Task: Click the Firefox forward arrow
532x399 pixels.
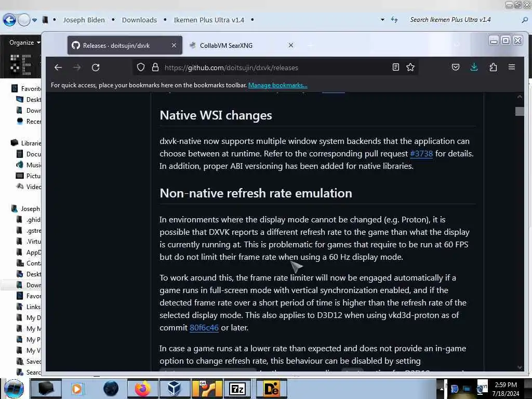Action: click(77, 68)
